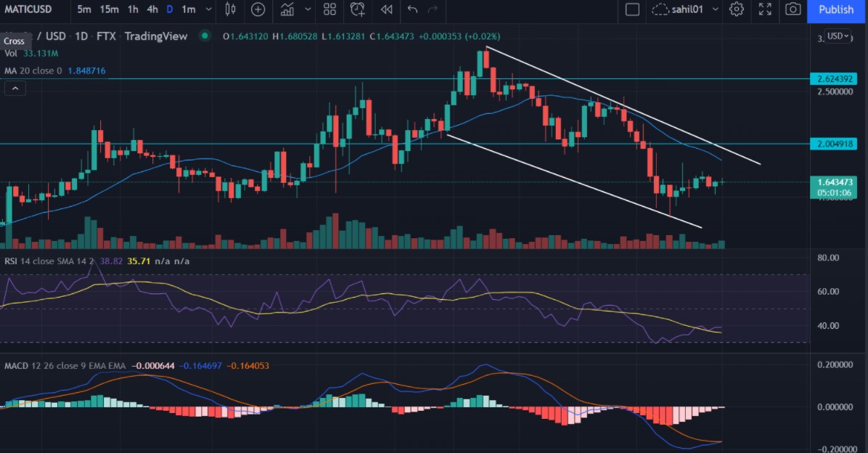Select the 4h timeframe
Screen dimensions: 868x453
click(152, 9)
